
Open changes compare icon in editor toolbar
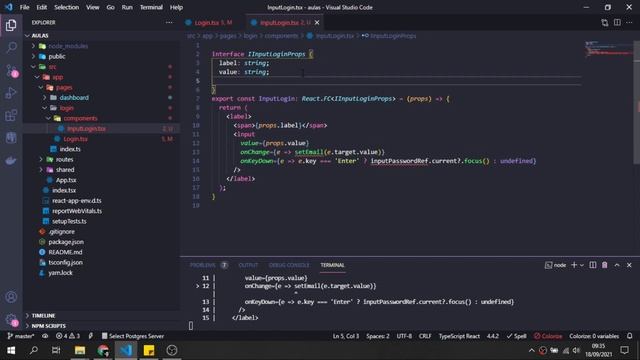604,22
